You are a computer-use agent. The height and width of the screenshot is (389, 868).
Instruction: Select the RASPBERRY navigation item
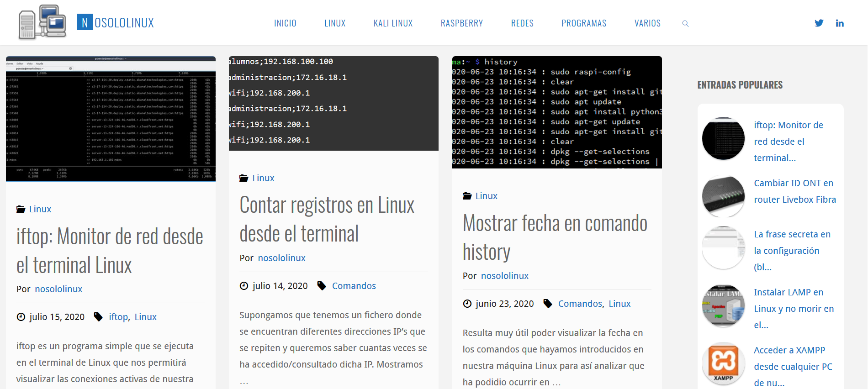(461, 23)
